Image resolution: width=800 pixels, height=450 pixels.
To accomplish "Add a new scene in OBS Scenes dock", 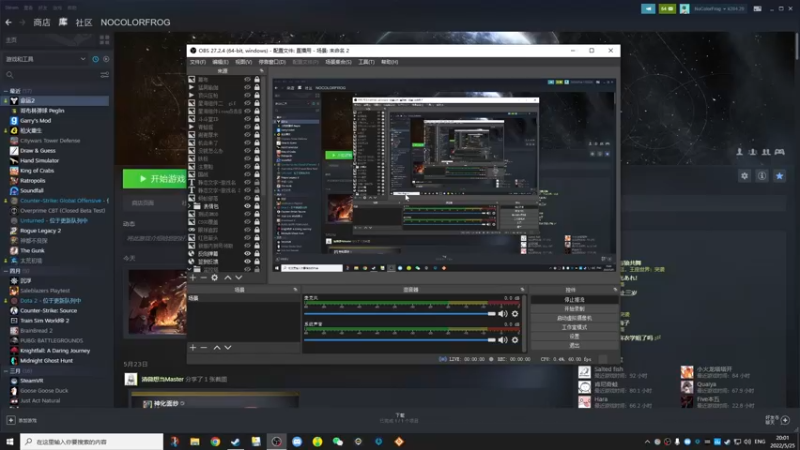I will coord(193,347).
